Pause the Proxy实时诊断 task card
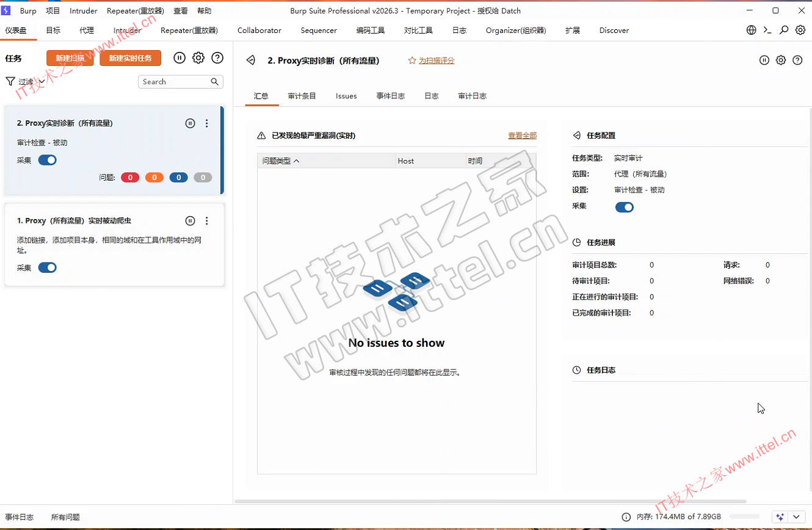 click(190, 123)
